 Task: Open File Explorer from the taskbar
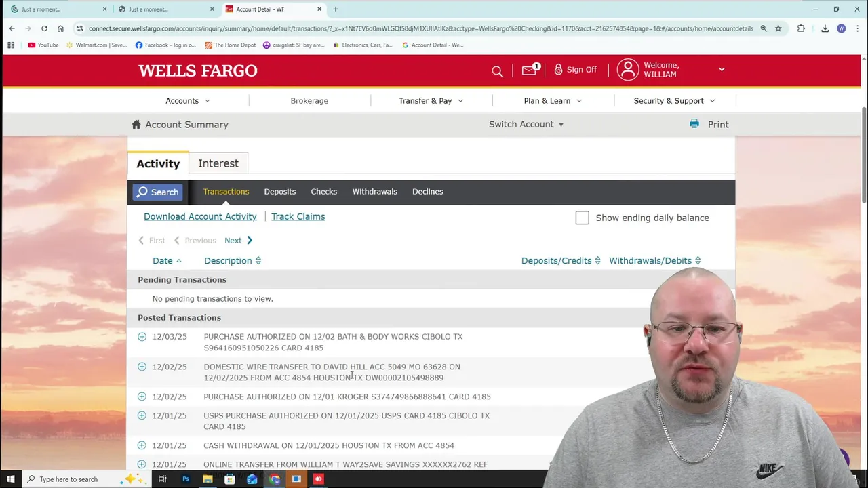click(x=208, y=479)
